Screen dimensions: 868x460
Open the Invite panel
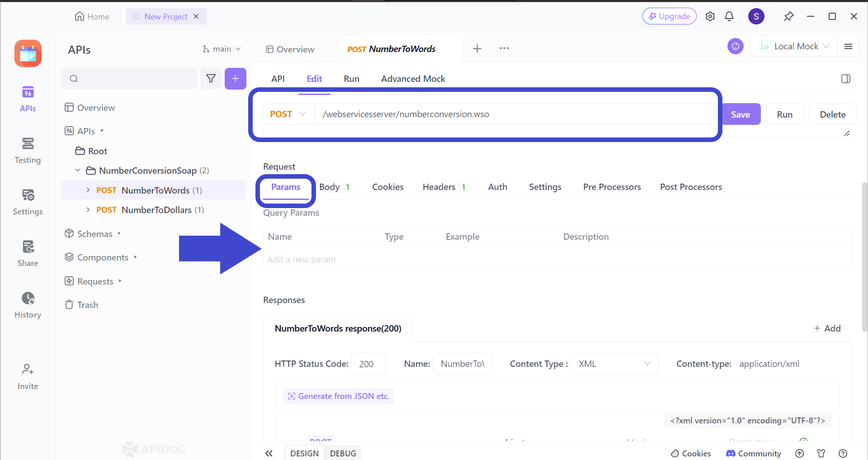pos(28,375)
